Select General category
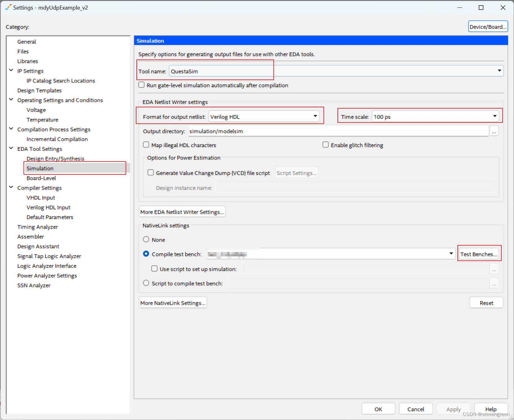The image size is (514, 420). (x=27, y=42)
